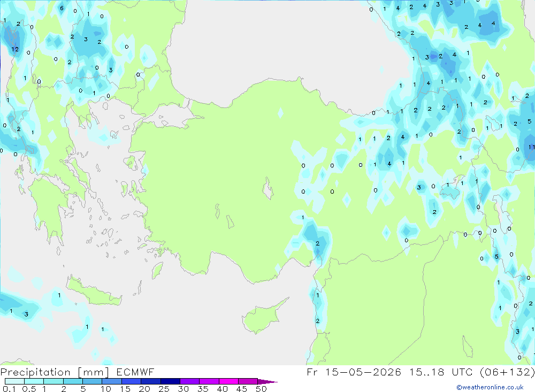535x392 pixels.
Task: Click the legend label "10"
Action: [x=105, y=389]
